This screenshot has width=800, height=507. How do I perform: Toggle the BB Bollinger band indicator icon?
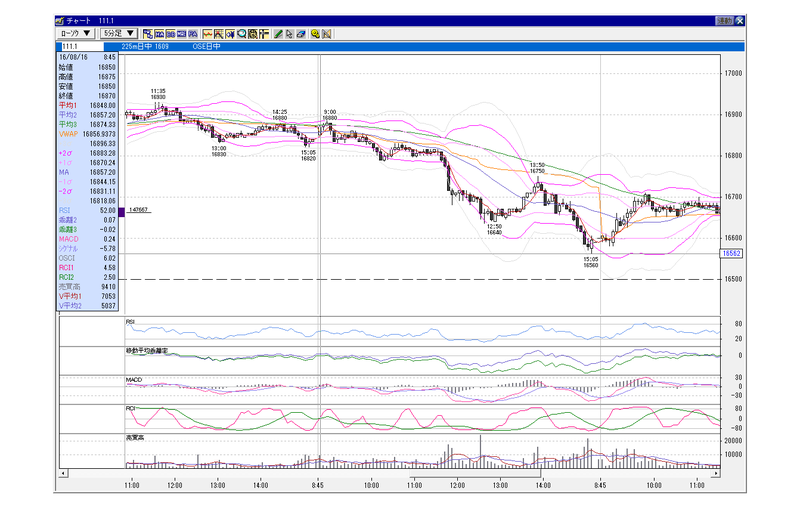[x=170, y=34]
